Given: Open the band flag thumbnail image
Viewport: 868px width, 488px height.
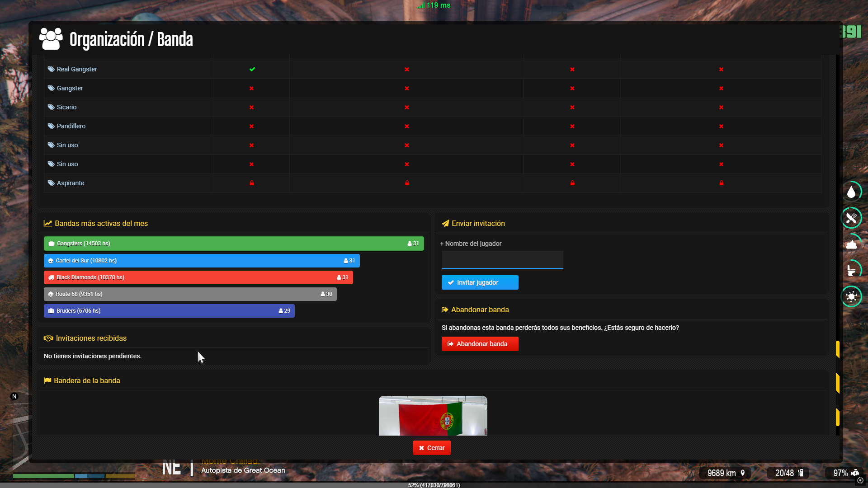Looking at the screenshot, I should pos(433,416).
